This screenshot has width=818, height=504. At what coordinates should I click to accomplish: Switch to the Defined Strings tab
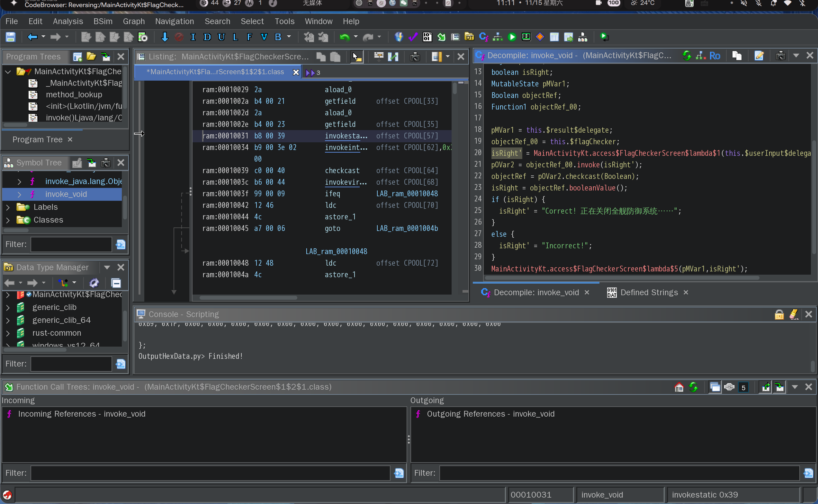(x=648, y=292)
